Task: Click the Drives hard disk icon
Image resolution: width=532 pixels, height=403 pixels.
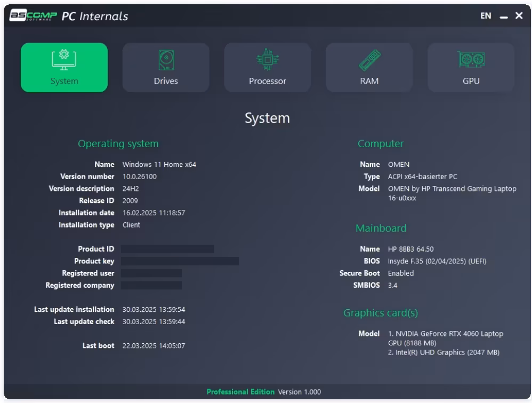Action: click(x=166, y=59)
